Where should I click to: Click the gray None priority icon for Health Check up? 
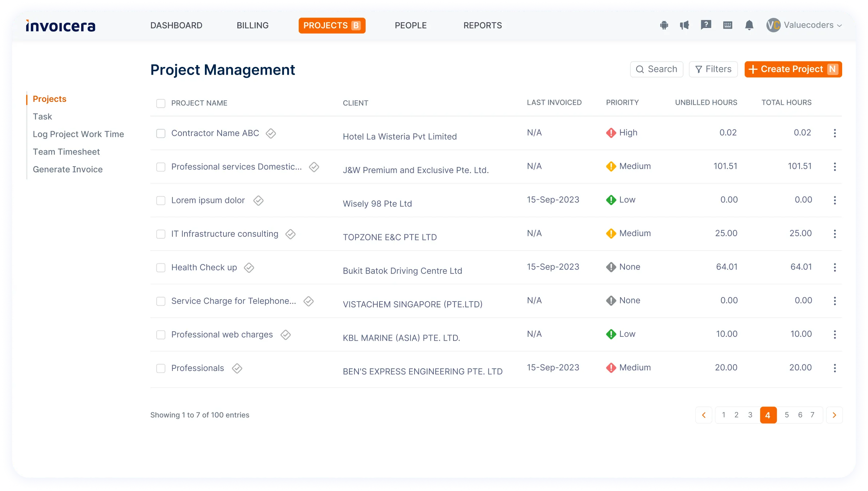[611, 267]
